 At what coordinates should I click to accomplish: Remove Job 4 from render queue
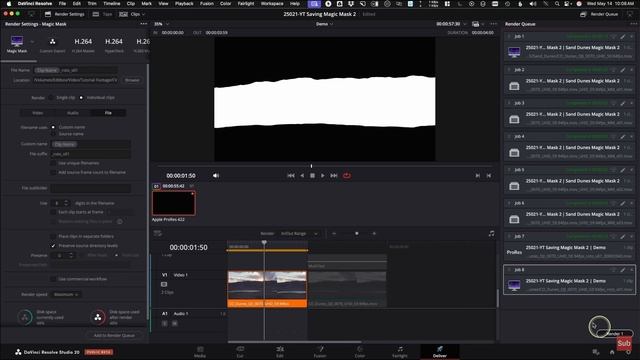pyautogui.click(x=632, y=136)
